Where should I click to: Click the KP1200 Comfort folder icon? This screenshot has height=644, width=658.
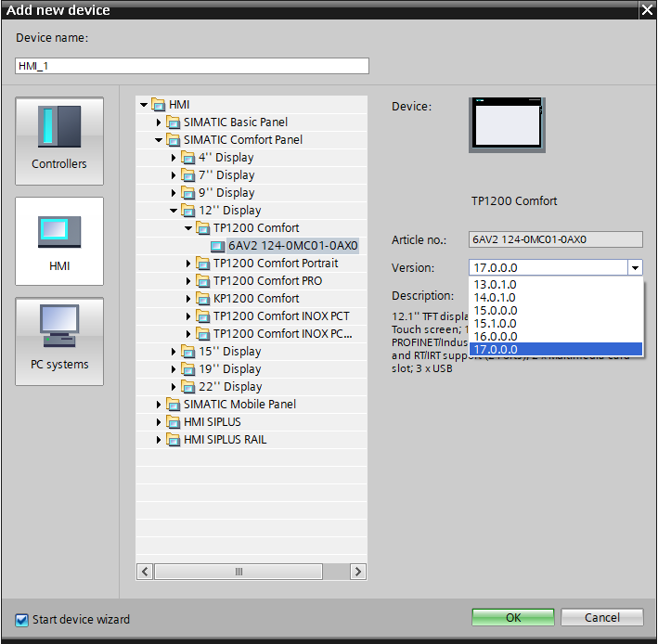(x=202, y=298)
